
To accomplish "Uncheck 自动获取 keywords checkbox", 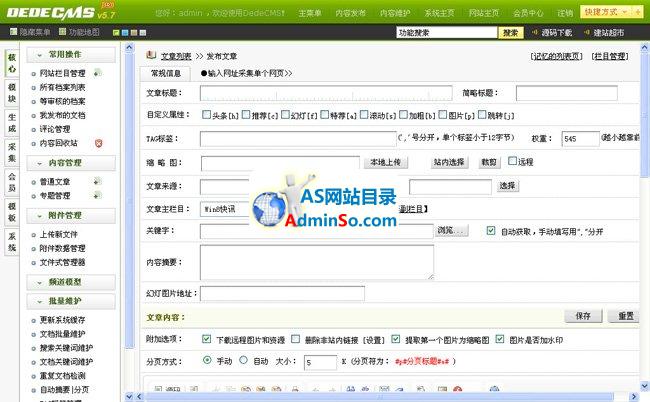I will pyautogui.click(x=491, y=230).
